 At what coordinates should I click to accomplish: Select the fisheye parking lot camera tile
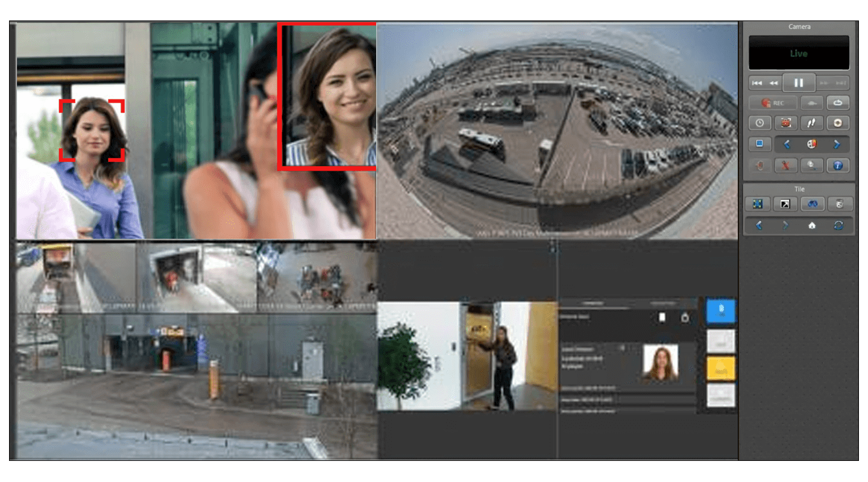tap(557, 131)
